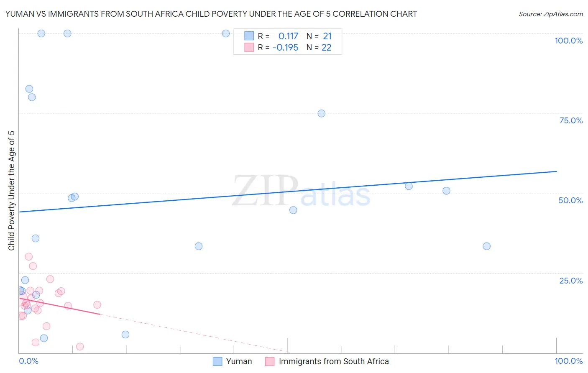Click the 0.0% x-axis label
This screenshot has height=373, width=588.
pyautogui.click(x=28, y=361)
